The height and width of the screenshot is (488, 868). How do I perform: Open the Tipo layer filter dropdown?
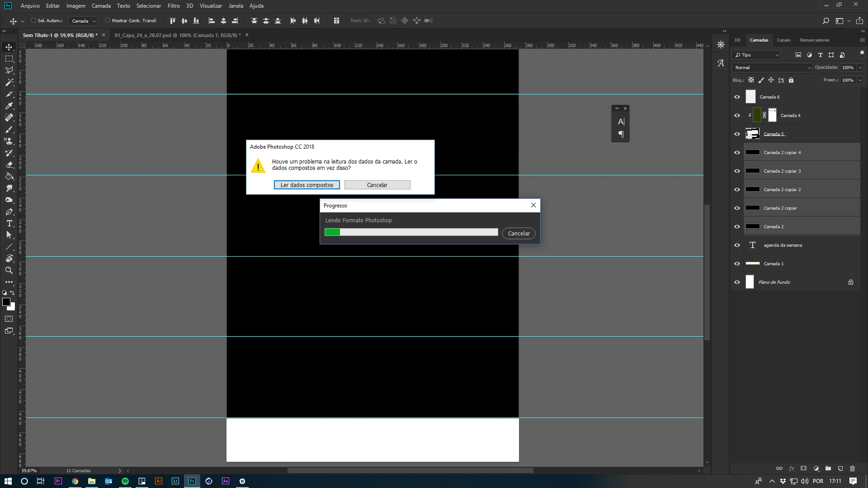point(756,55)
